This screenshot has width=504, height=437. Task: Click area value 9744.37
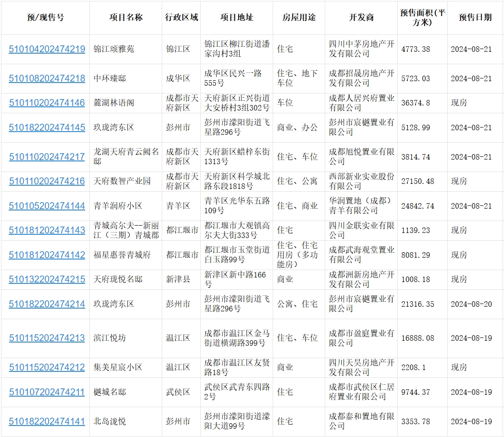coord(416,392)
